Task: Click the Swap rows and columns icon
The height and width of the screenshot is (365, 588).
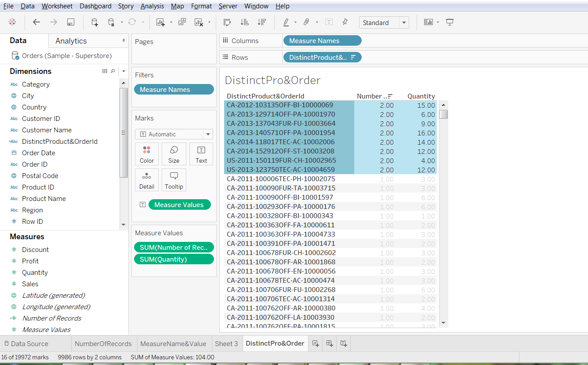Action: pyautogui.click(x=227, y=22)
